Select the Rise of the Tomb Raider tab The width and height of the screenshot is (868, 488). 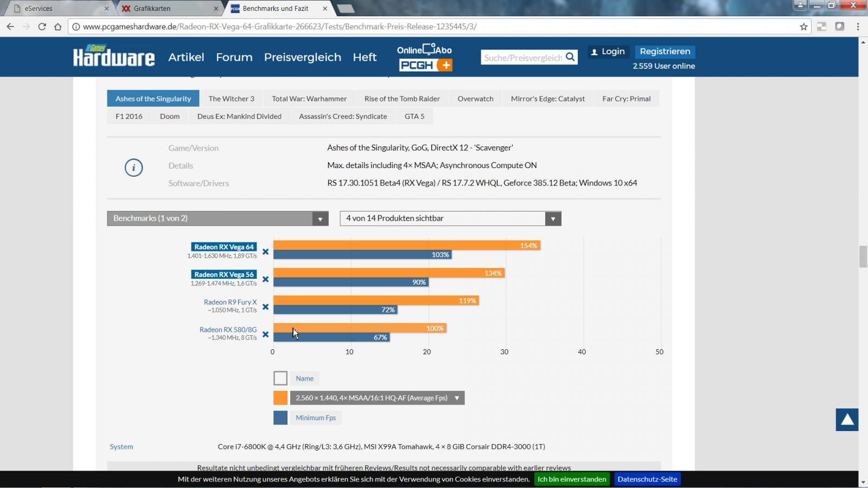[x=402, y=99]
